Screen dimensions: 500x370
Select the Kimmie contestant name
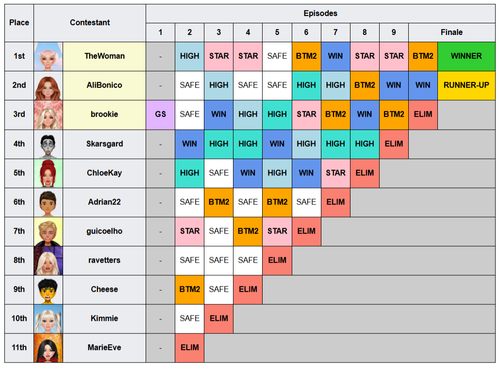(x=104, y=319)
